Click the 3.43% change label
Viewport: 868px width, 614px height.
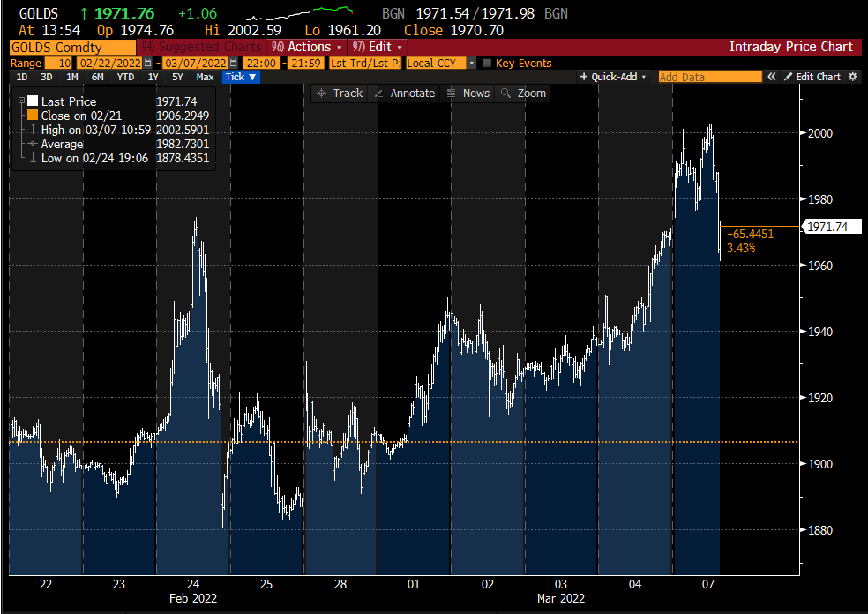pyautogui.click(x=741, y=248)
